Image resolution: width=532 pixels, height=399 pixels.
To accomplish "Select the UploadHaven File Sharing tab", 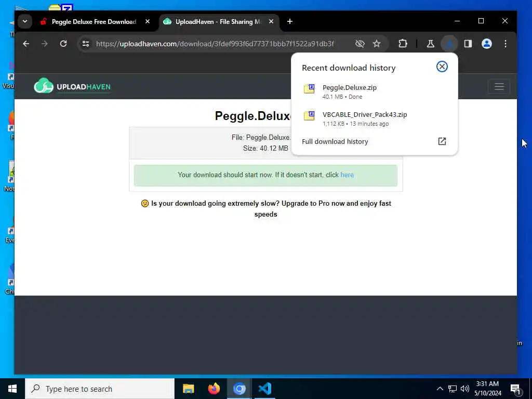I will tap(218, 22).
